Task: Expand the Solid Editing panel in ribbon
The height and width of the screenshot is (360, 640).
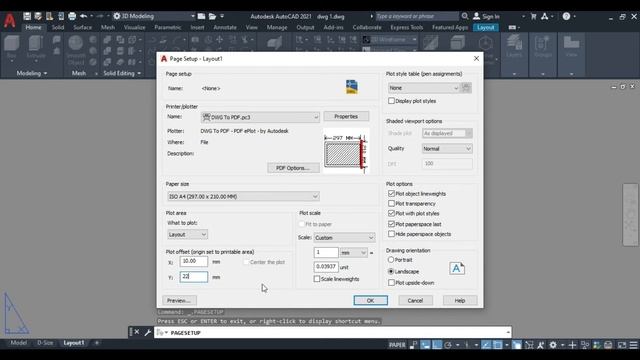Action: tap(122, 73)
